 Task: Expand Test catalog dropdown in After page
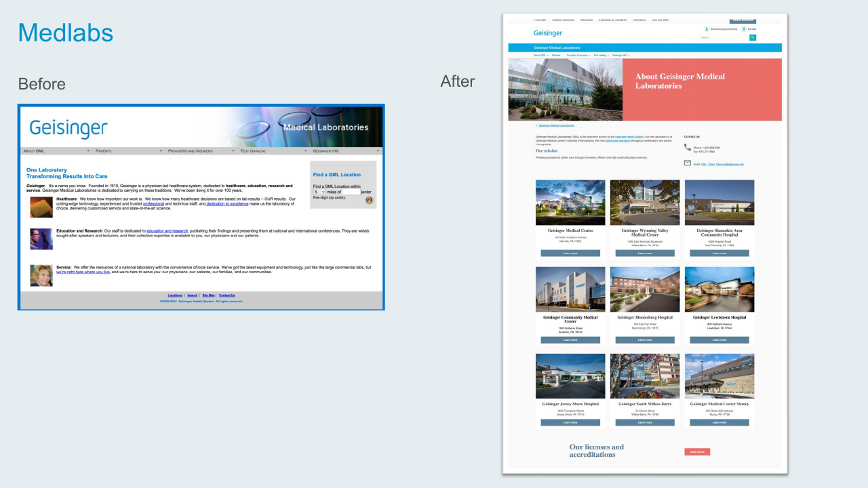601,55
